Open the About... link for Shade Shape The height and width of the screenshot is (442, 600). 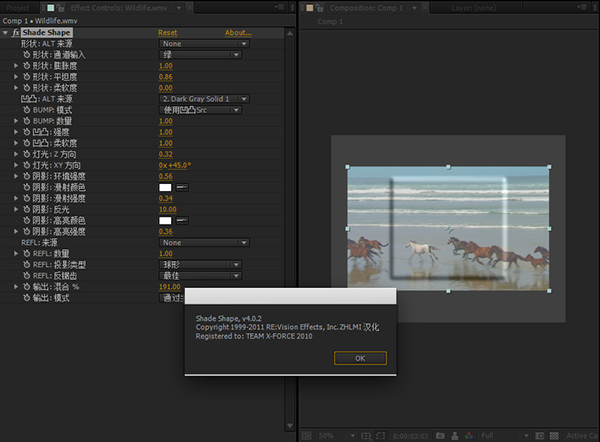[238, 33]
